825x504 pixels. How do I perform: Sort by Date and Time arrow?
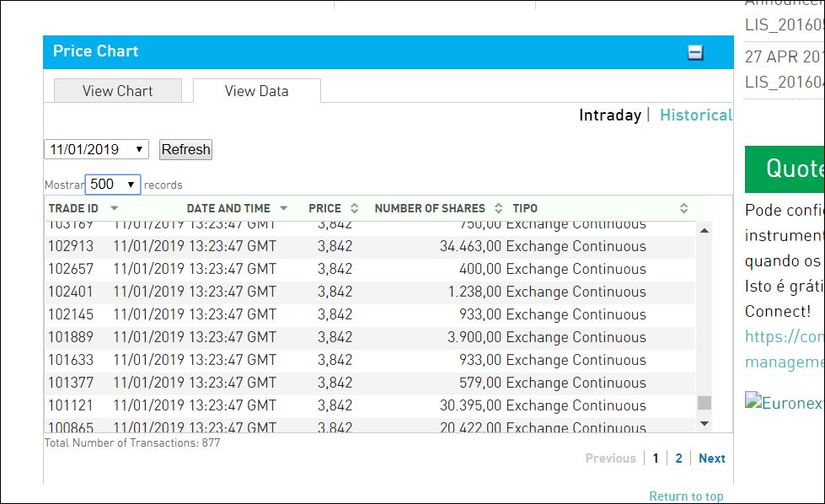click(x=284, y=208)
